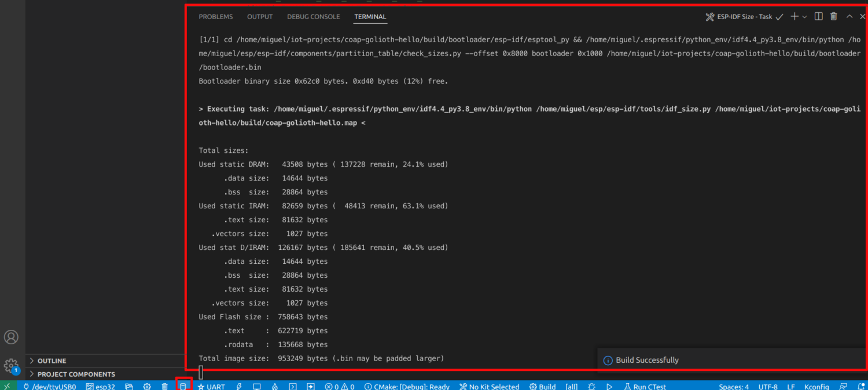Open the terminal launch profile dropdown chevron
This screenshot has height=390, width=868.
(x=804, y=16)
